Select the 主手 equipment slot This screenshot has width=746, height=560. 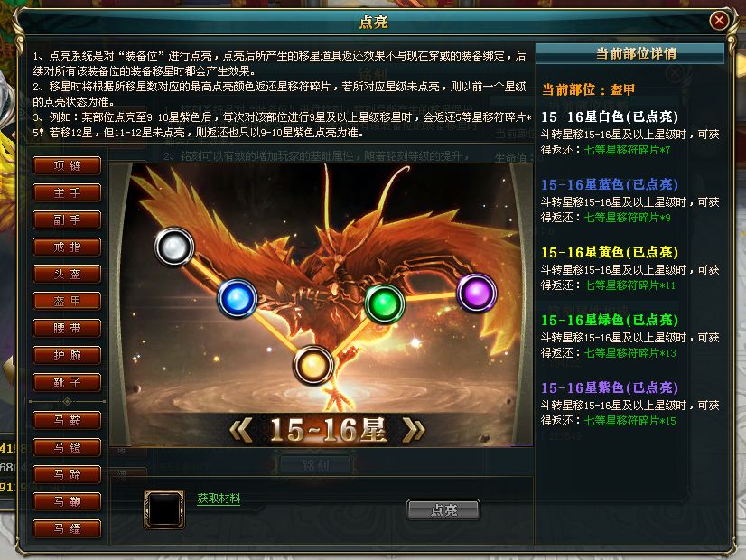[x=67, y=192]
